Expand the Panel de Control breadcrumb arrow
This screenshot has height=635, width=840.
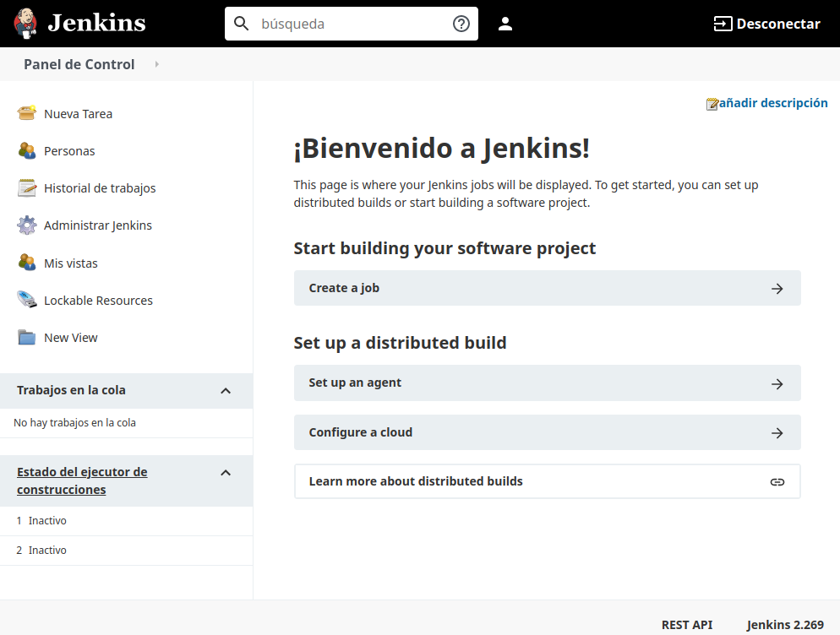click(157, 64)
